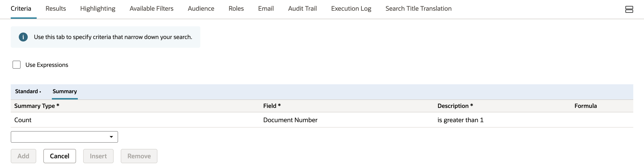
Task: Click the 'is greater than 1' description cell
Action: pyautogui.click(x=460, y=120)
